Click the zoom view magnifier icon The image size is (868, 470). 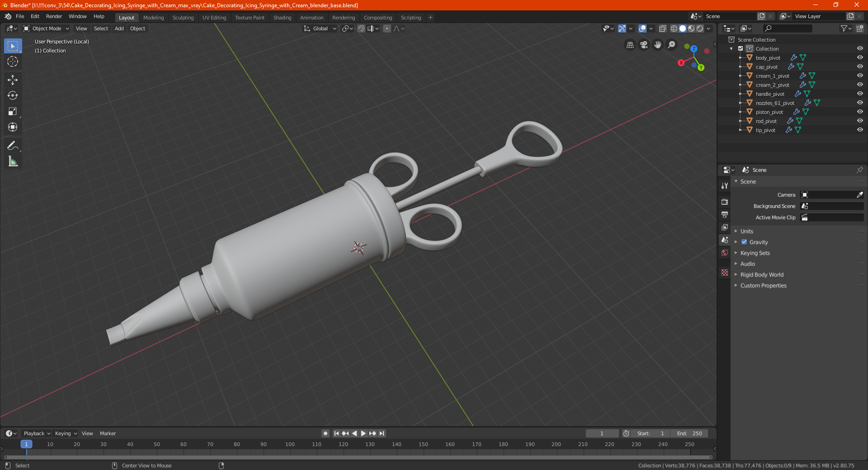pyautogui.click(x=672, y=45)
